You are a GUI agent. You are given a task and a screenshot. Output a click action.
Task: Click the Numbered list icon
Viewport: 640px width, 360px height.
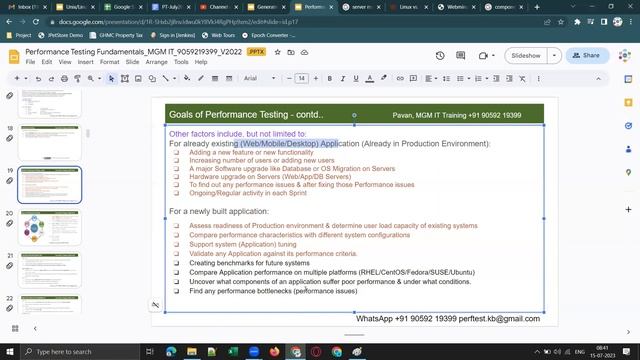tap(478, 78)
